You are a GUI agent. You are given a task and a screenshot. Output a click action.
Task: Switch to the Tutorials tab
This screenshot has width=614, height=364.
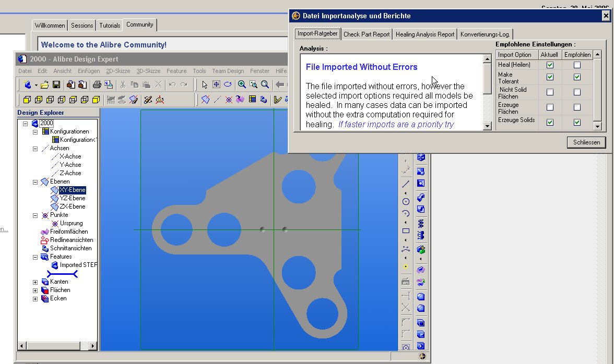tap(110, 26)
